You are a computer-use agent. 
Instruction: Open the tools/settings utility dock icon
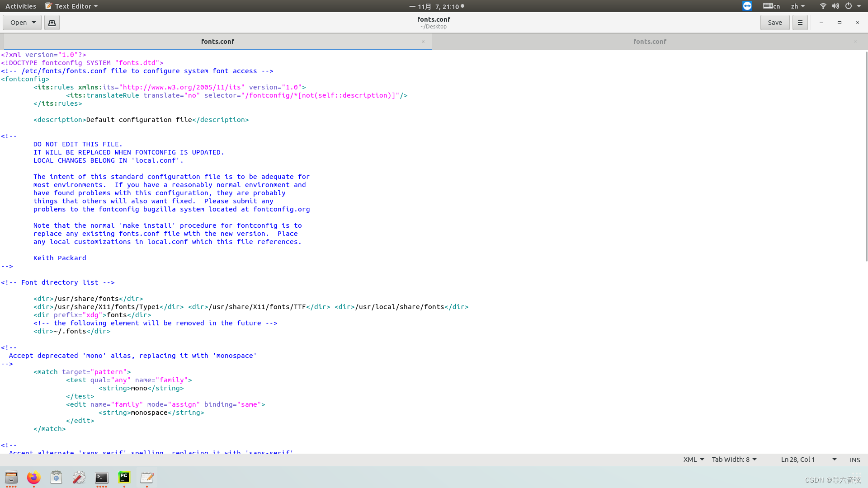pos(79,478)
